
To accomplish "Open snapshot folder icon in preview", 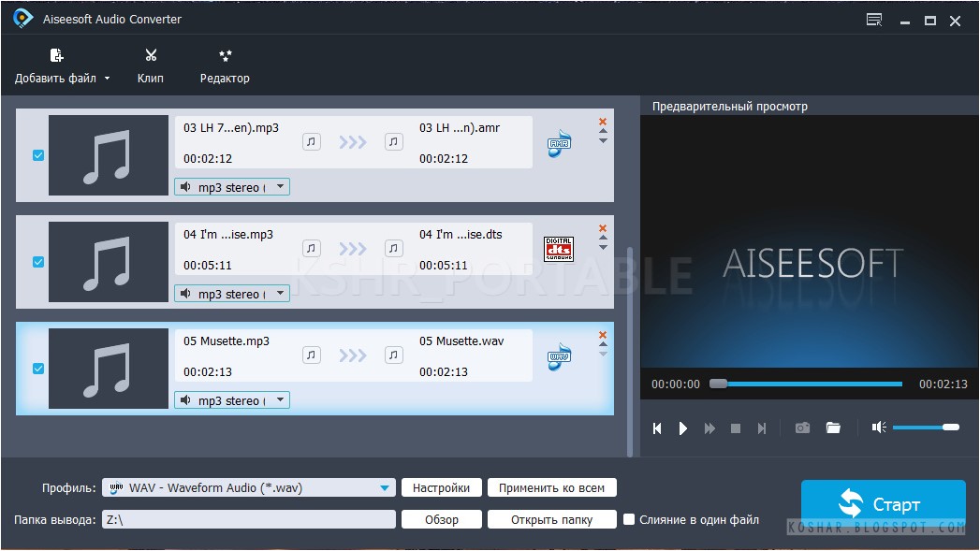I will 833,428.
